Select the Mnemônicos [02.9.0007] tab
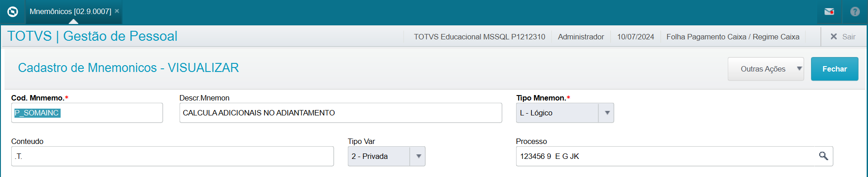The height and width of the screenshot is (177, 868). coord(71,11)
